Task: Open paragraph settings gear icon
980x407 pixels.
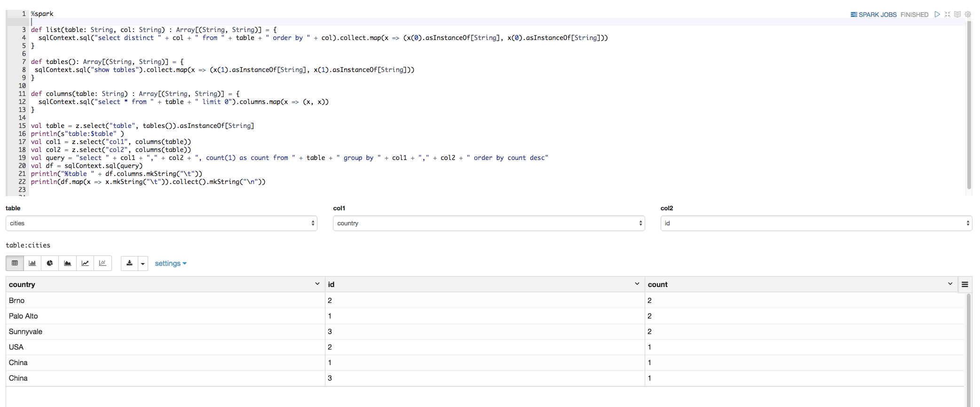Action: point(968,15)
